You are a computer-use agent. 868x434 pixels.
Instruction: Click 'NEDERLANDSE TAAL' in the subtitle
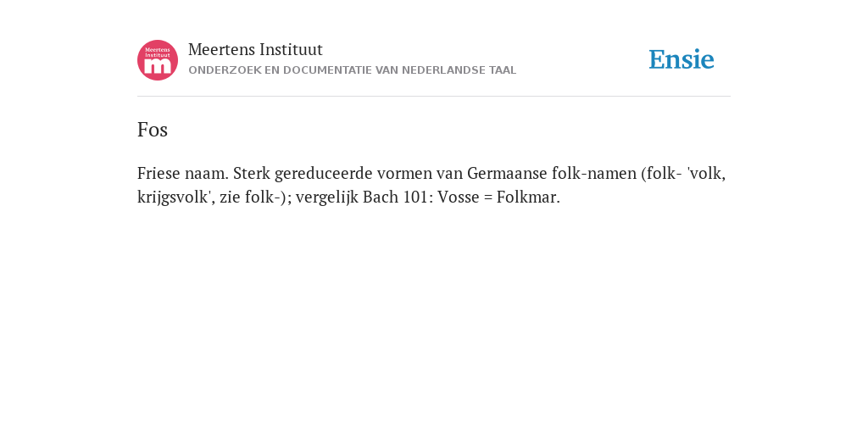(x=459, y=70)
